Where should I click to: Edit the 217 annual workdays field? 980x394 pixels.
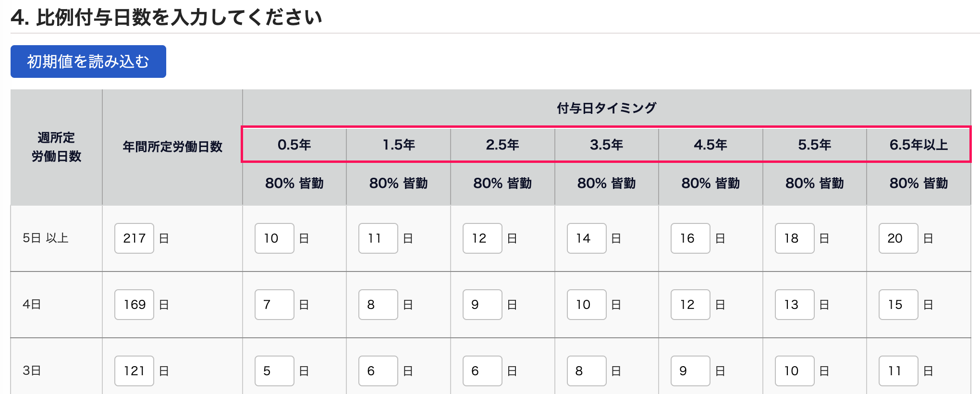pyautogui.click(x=134, y=238)
